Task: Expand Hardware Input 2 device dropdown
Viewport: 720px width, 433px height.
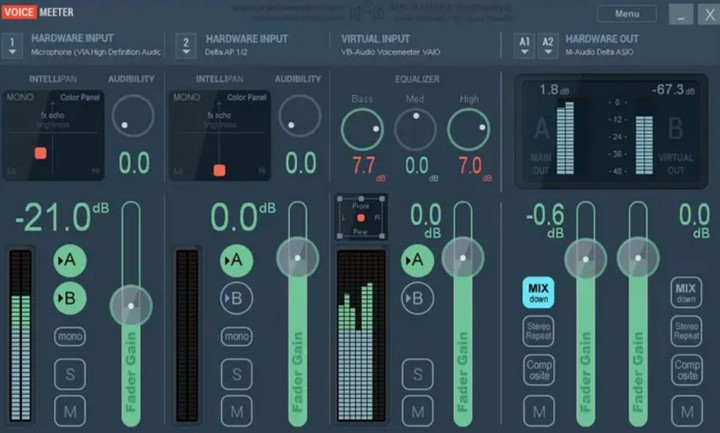Action: tap(186, 46)
